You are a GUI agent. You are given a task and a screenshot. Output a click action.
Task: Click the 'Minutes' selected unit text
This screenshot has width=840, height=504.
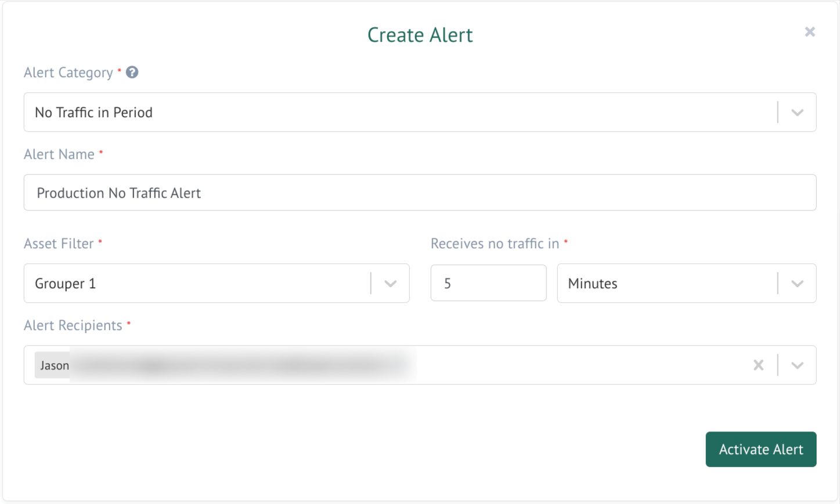[593, 284]
